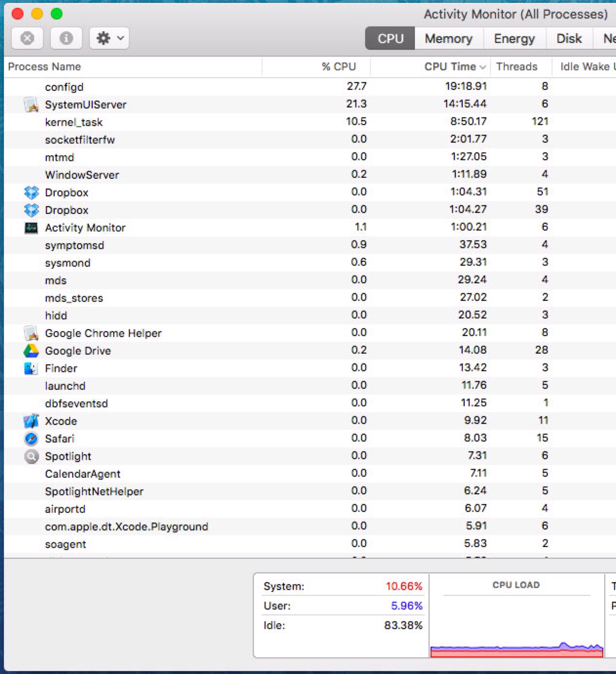Toggle CPU Time sort order arrow
Image resolution: width=616 pixels, height=674 pixels.
(482, 67)
